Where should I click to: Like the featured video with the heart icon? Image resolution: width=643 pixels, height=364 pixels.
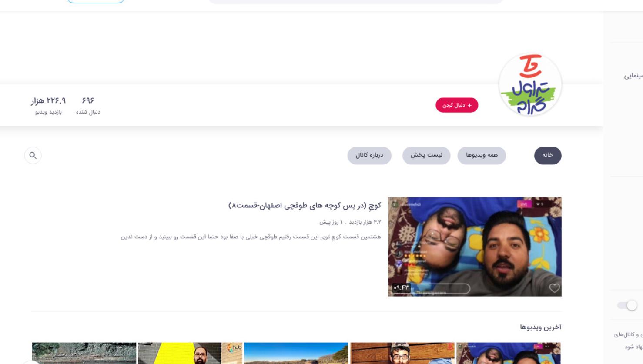(x=554, y=288)
